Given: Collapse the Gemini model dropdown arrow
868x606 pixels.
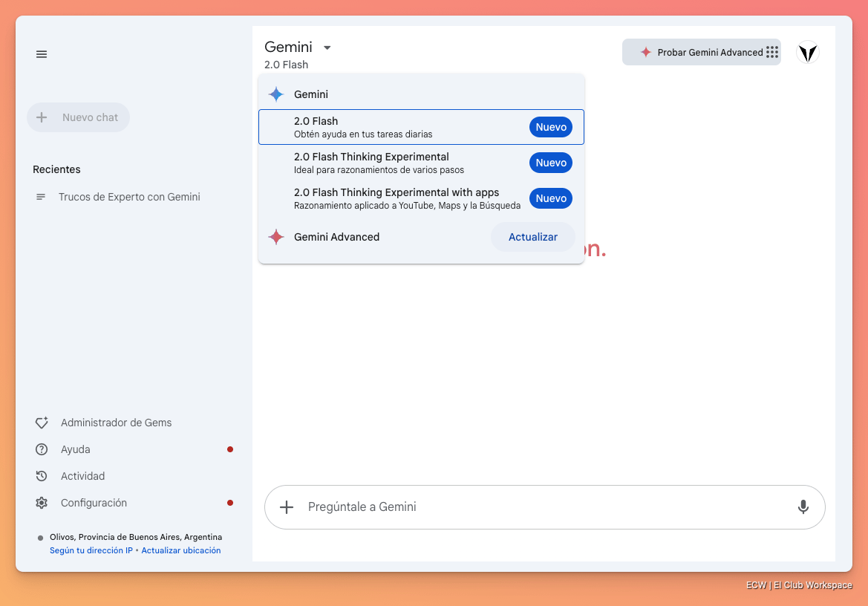Looking at the screenshot, I should pyautogui.click(x=327, y=48).
